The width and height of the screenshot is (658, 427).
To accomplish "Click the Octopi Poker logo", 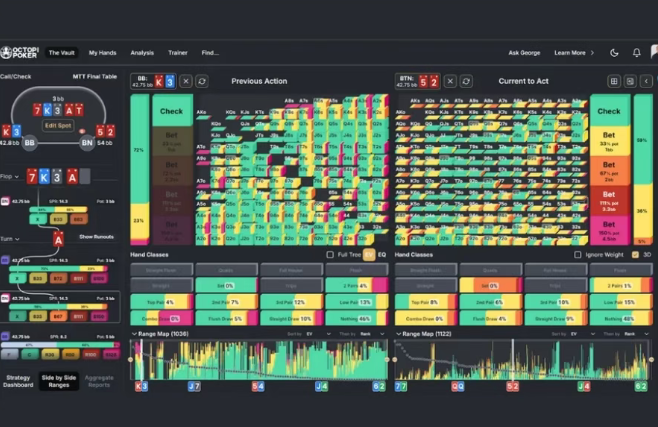I will pyautogui.click(x=20, y=52).
